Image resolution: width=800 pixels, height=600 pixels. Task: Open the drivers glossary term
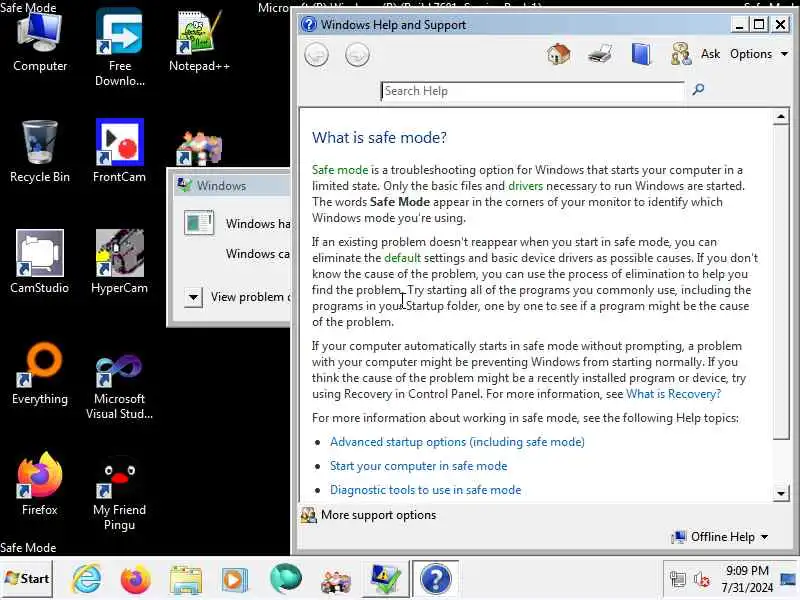pos(525,186)
